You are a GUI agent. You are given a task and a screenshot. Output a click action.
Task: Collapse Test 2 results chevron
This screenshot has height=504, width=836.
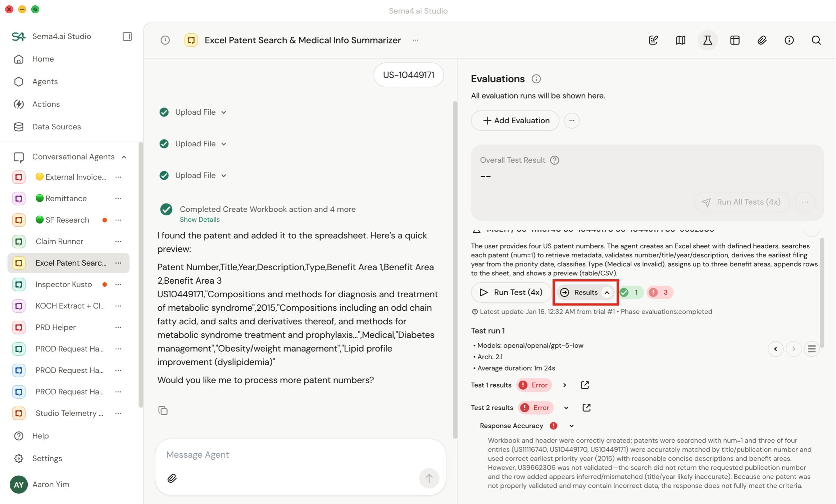[x=566, y=408]
